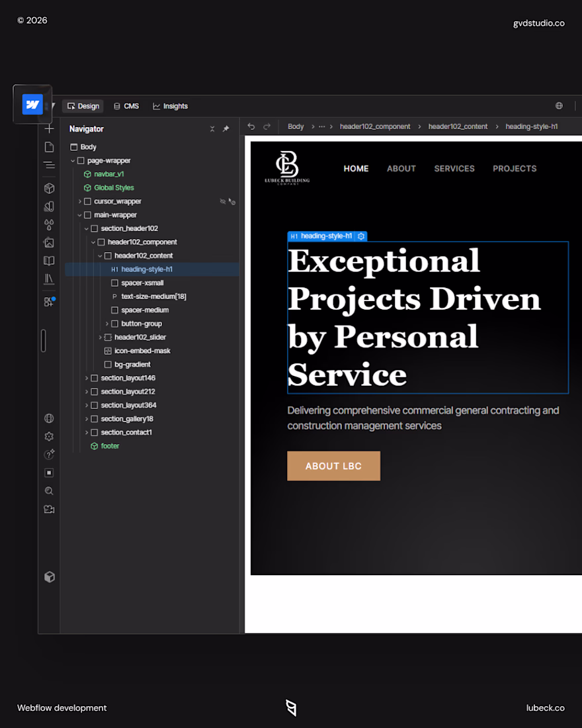Open the Variables panel icon
This screenshot has width=582, height=728.
pyautogui.click(x=49, y=206)
